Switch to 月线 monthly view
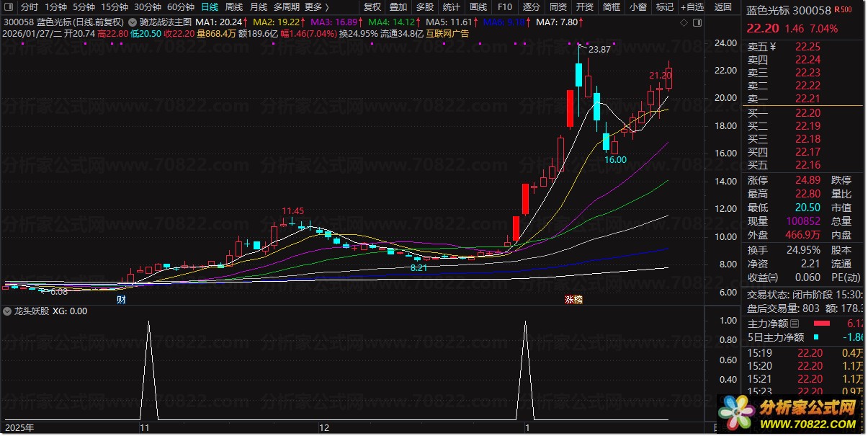Image resolution: width=868 pixels, height=436 pixels. (259, 6)
